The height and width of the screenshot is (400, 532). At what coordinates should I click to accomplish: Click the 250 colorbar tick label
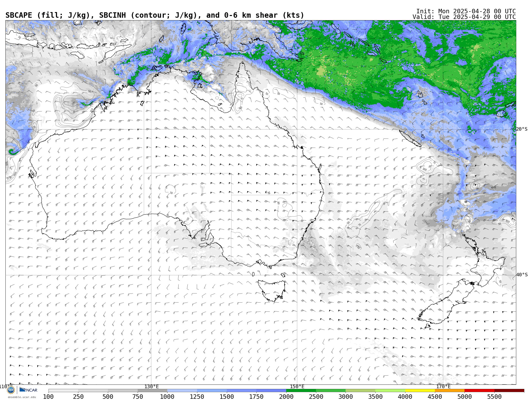click(x=78, y=397)
